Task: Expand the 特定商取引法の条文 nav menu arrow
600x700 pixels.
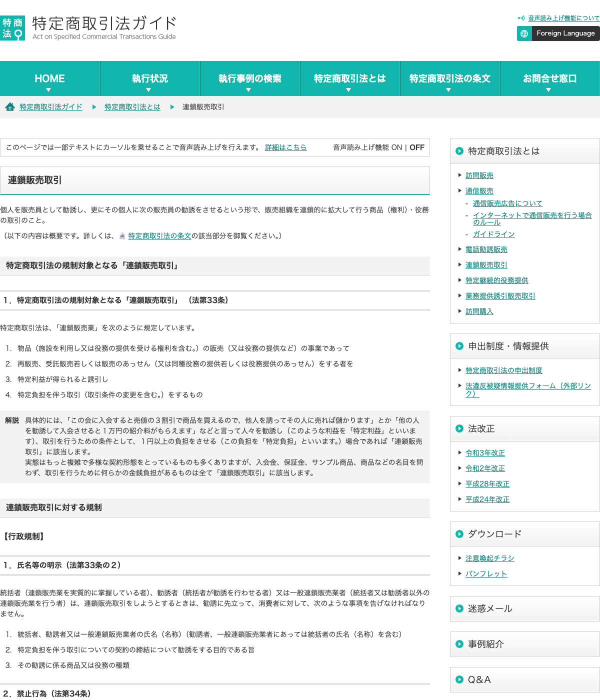Action: 448,90
